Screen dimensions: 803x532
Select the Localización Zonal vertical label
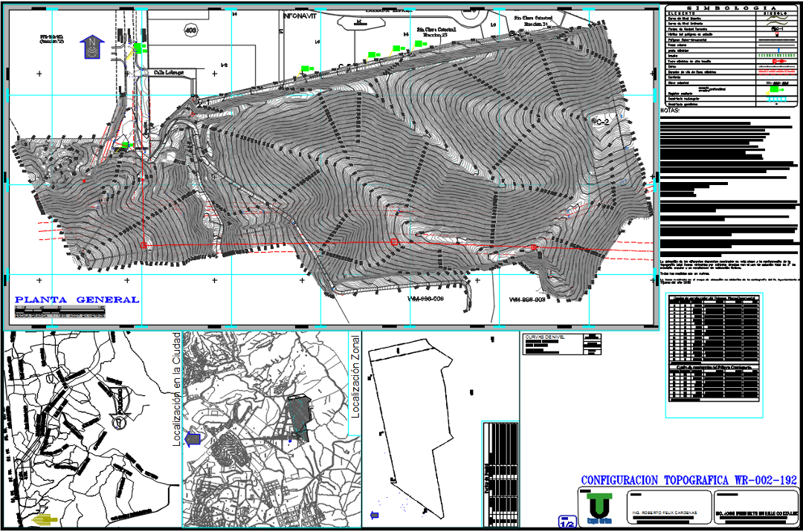(x=355, y=375)
